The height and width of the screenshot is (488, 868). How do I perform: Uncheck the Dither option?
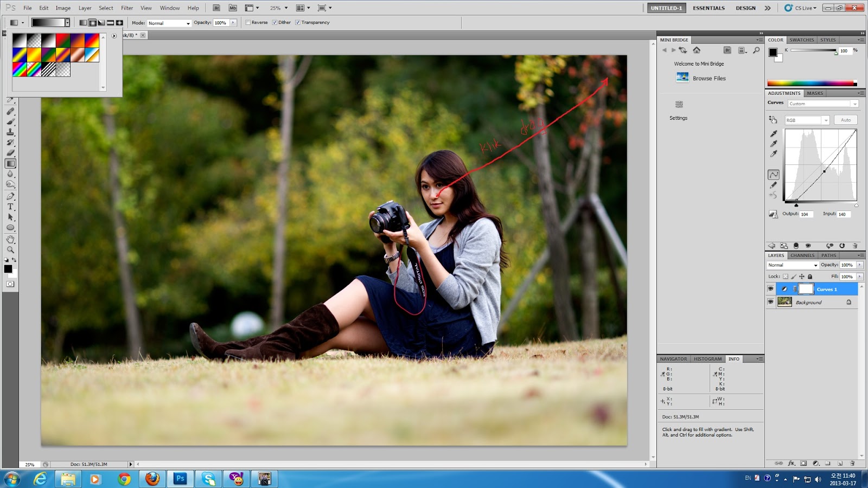tap(275, 22)
